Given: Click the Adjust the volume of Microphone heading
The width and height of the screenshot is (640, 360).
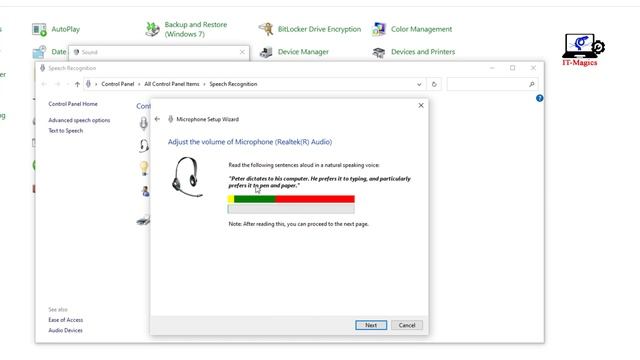Looking at the screenshot, I should (250, 142).
